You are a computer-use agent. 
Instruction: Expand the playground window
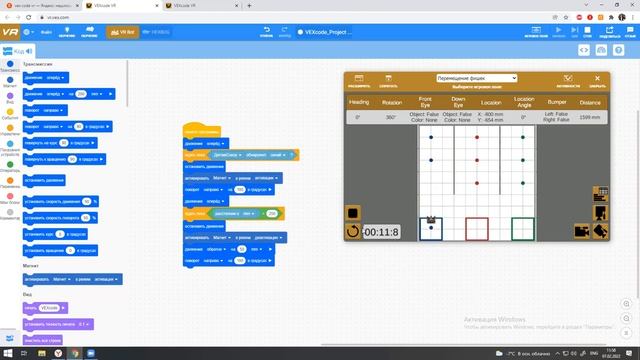pos(359,80)
